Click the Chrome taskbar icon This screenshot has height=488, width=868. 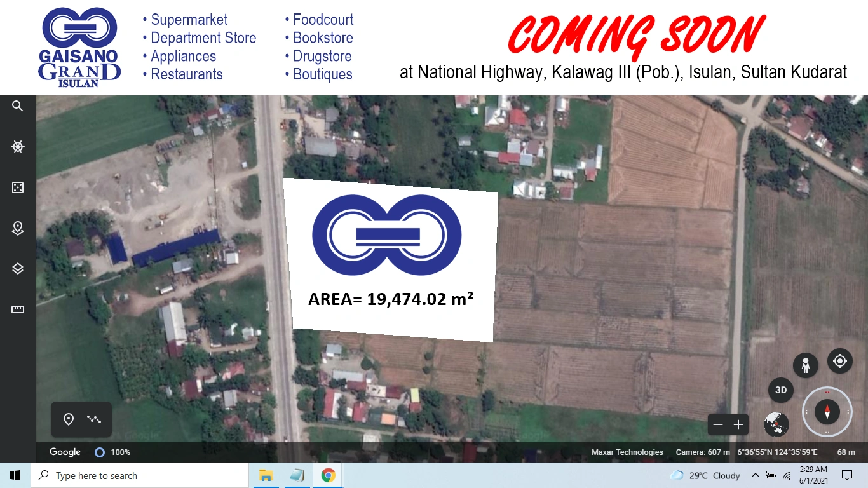point(328,475)
